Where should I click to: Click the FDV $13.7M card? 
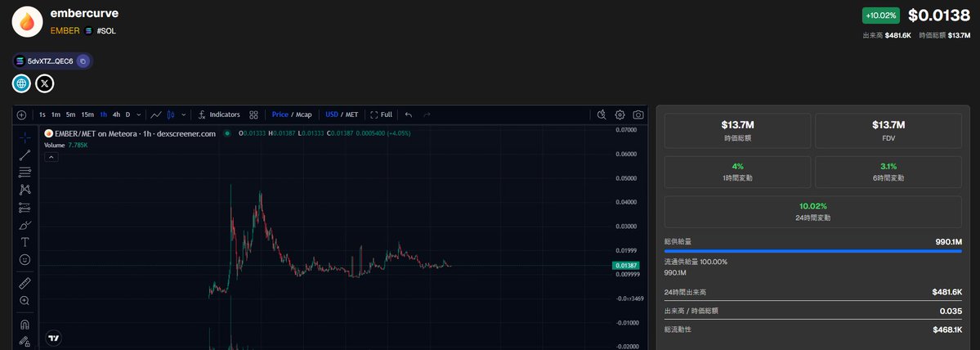point(888,131)
